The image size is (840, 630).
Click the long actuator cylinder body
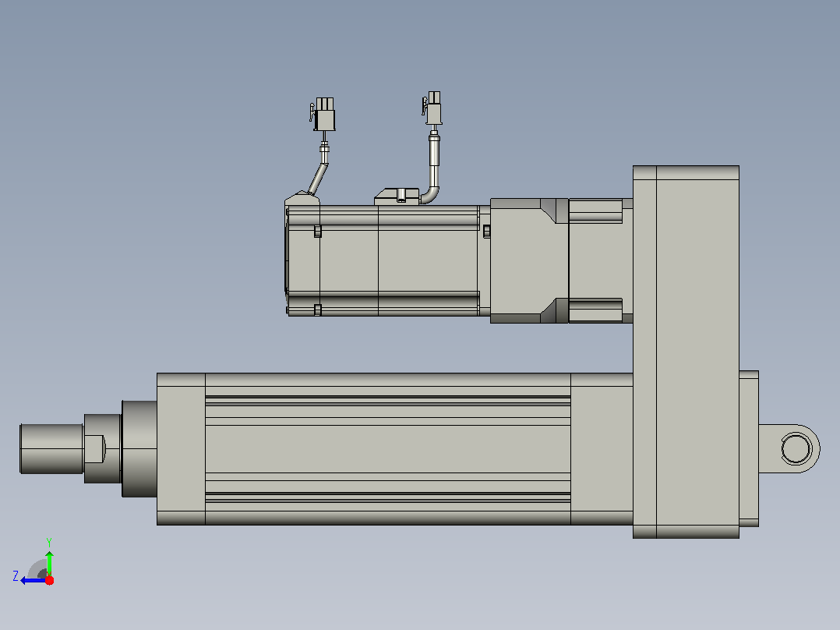point(388,449)
